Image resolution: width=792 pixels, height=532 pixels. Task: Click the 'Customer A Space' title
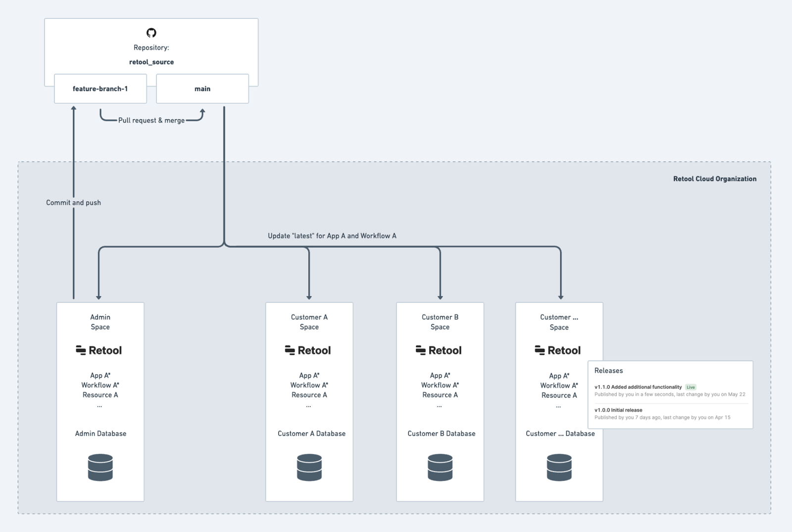(x=309, y=322)
